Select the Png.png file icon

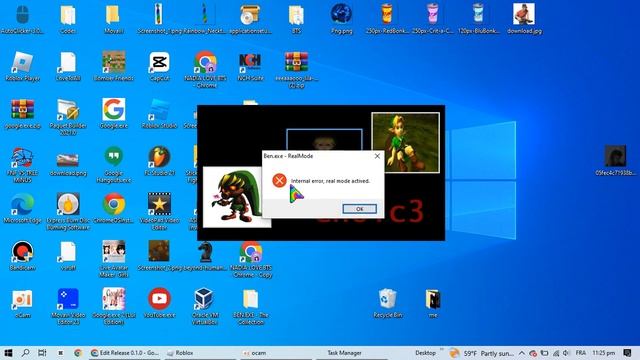[342, 19]
